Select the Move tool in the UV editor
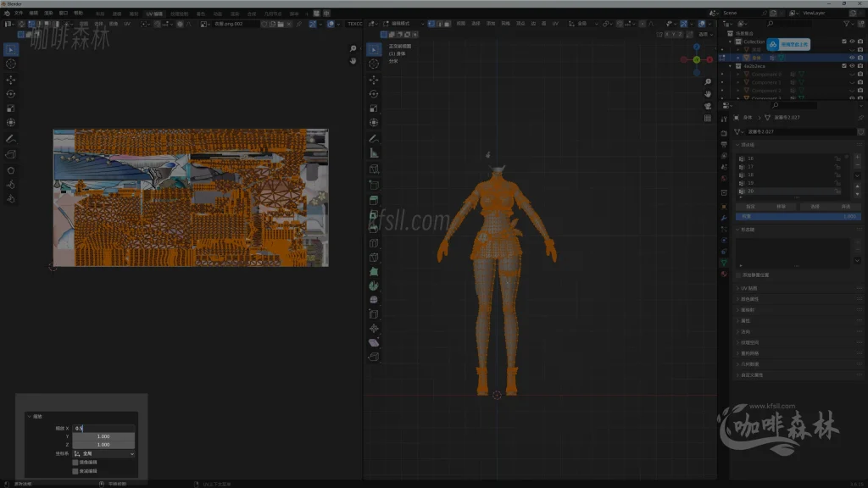 pyautogui.click(x=10, y=80)
